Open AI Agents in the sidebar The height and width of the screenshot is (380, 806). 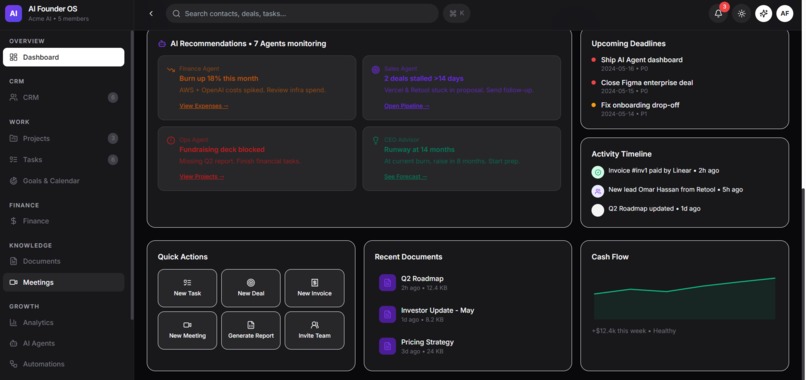click(x=64, y=343)
